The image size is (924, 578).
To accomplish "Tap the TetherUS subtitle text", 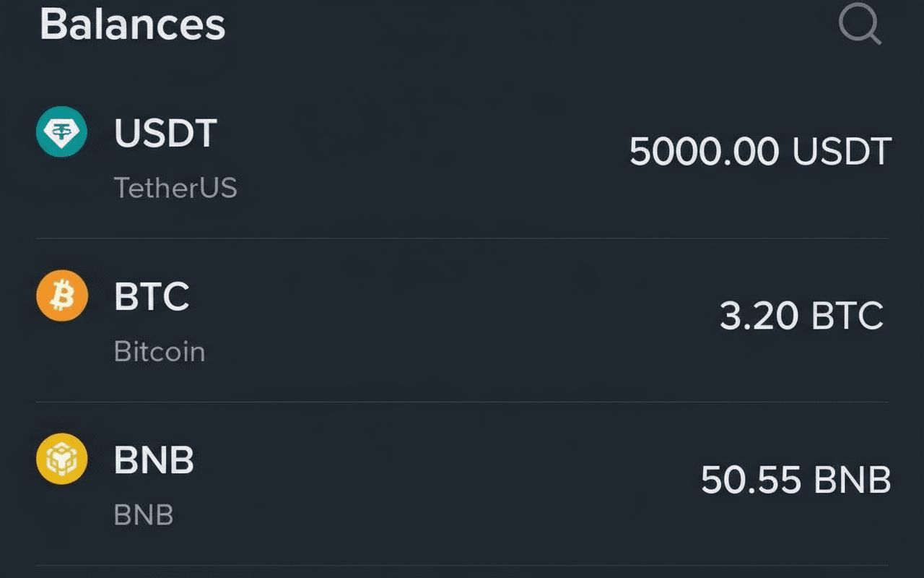I will click(x=175, y=189).
